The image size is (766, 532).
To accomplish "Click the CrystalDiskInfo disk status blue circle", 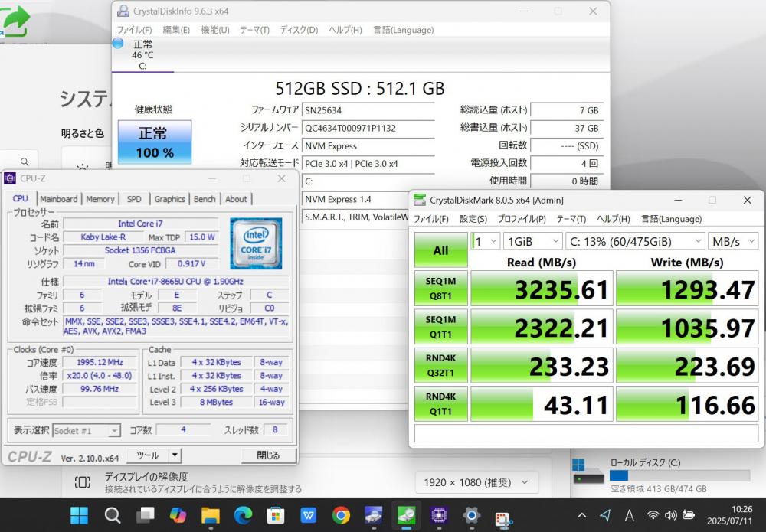I will coord(118,44).
